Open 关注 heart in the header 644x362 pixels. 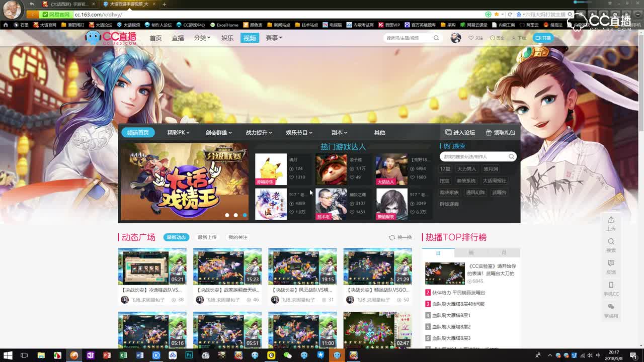point(475,38)
